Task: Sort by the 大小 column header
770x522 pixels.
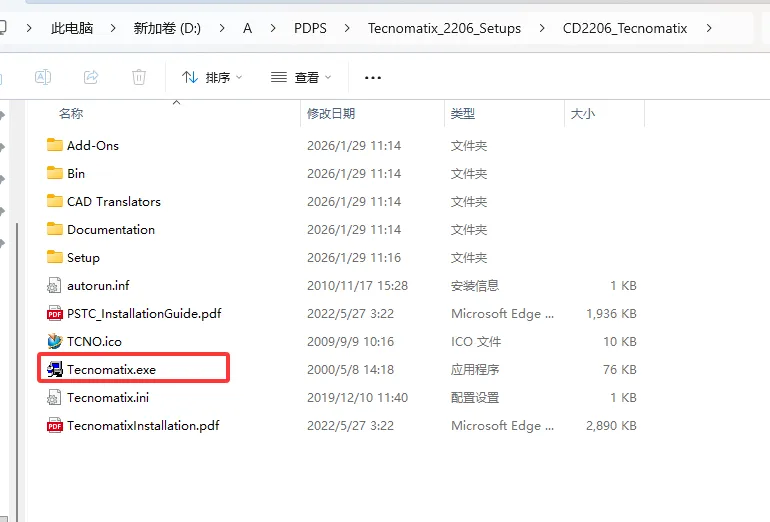Action: [583, 113]
